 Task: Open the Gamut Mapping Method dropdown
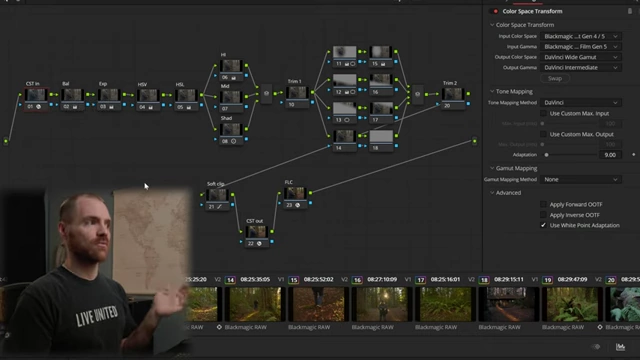(581, 179)
